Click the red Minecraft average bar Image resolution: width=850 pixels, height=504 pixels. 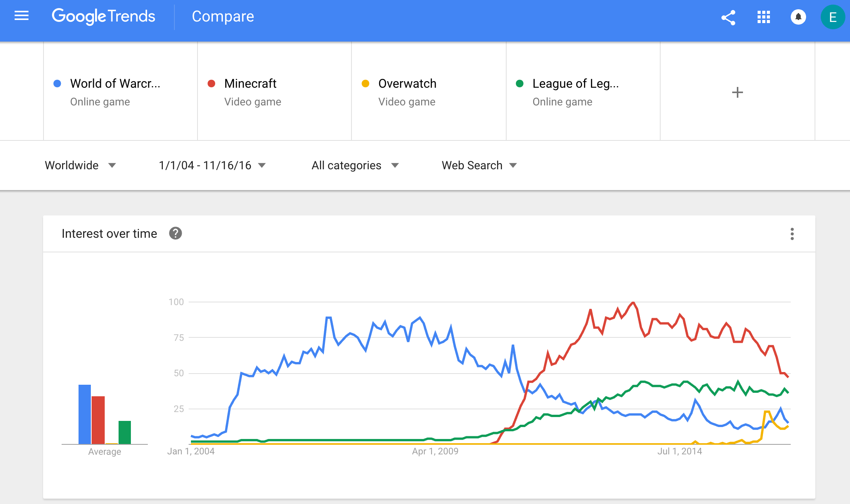point(98,420)
